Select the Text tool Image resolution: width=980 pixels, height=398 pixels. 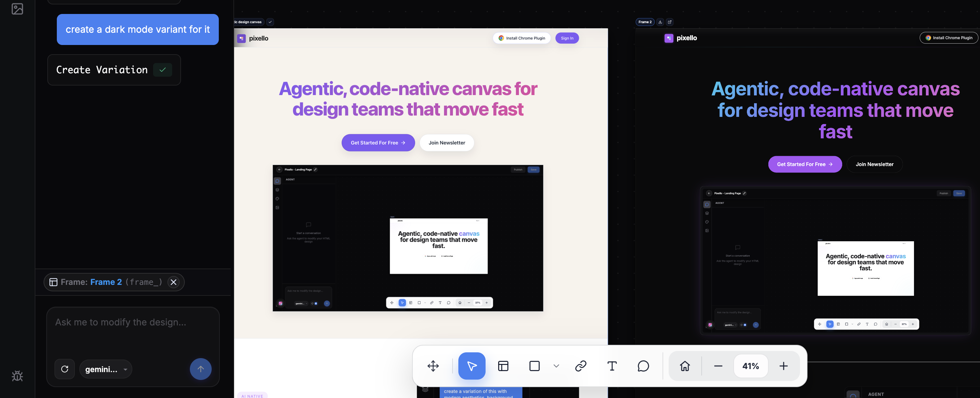(x=612, y=366)
